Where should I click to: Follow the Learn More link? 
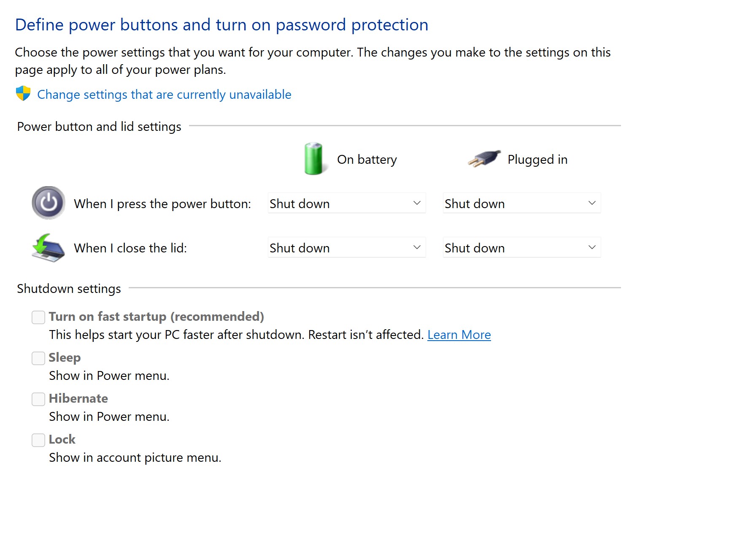pyautogui.click(x=459, y=335)
